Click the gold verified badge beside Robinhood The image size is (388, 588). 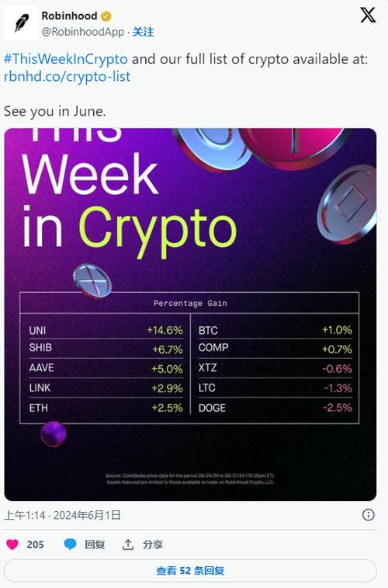pyautogui.click(x=106, y=16)
